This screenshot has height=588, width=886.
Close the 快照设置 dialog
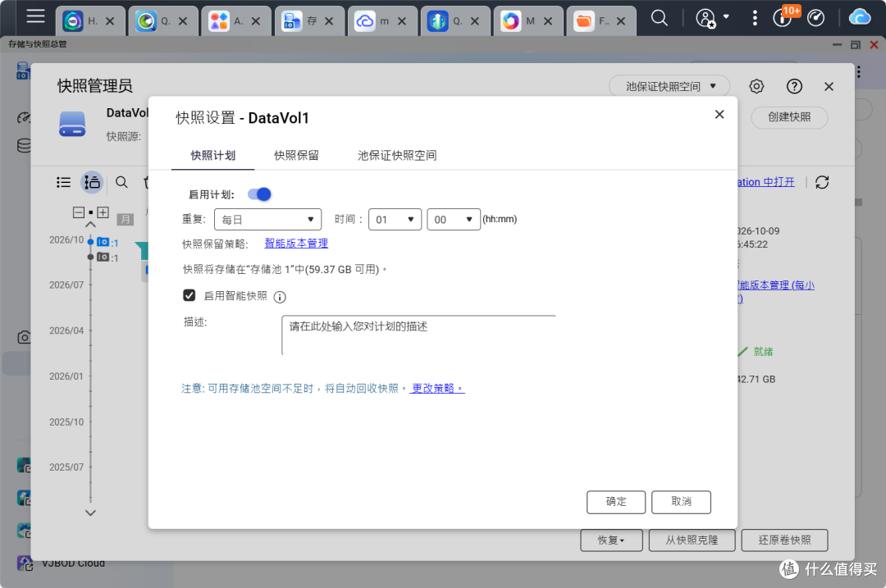(x=719, y=114)
